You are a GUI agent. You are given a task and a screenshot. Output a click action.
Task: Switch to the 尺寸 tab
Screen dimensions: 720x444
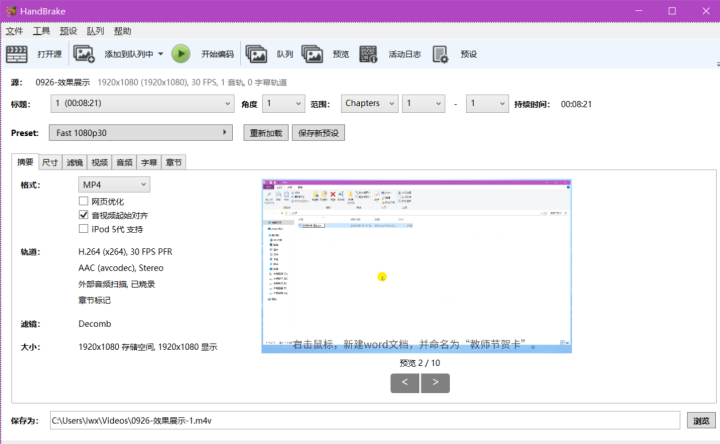point(50,162)
